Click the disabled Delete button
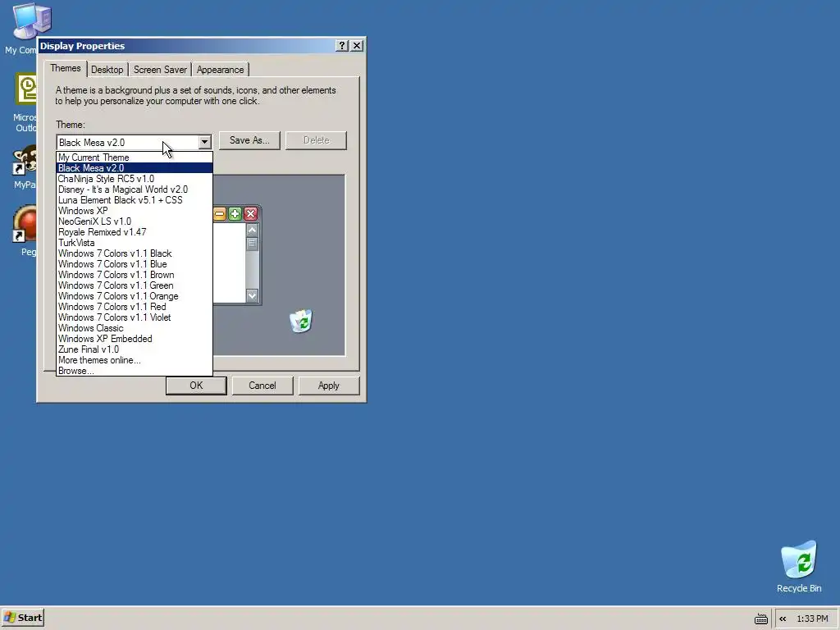Screen dimensions: 840x630 click(316, 140)
